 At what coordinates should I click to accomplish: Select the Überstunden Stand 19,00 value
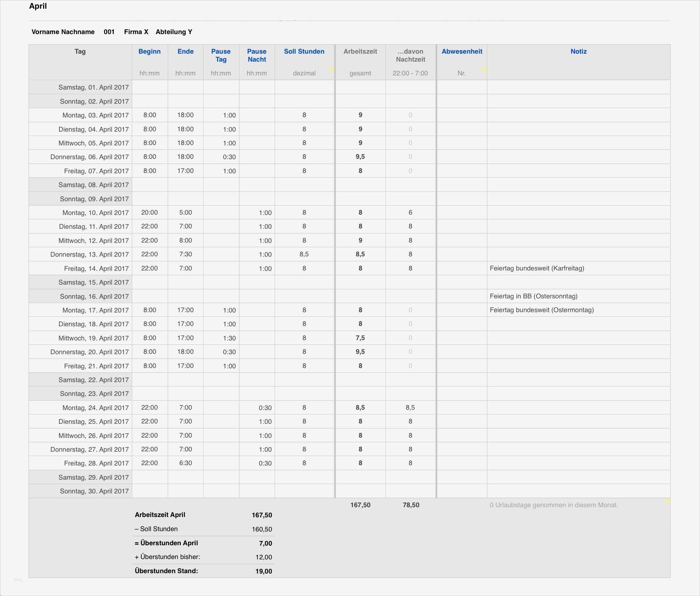(x=263, y=571)
